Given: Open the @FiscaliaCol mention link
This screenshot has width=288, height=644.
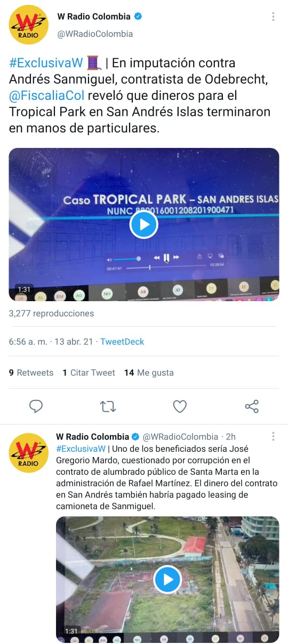Looking at the screenshot, I should click(46, 96).
